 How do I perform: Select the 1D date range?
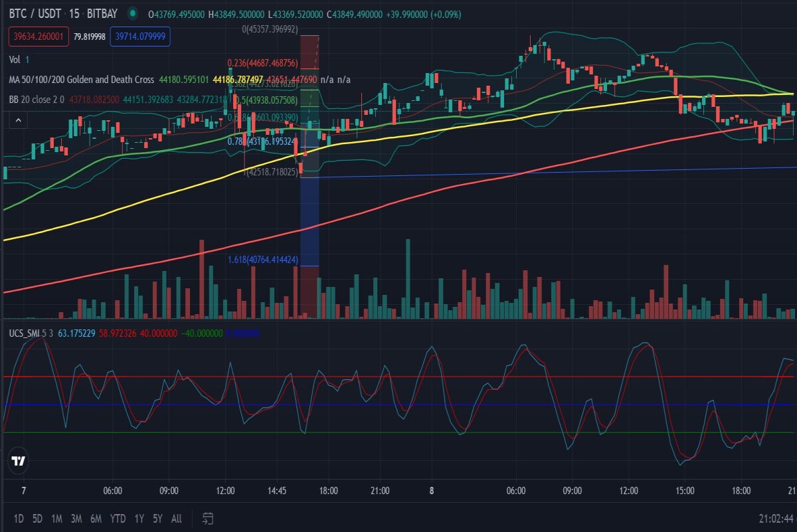point(19,518)
